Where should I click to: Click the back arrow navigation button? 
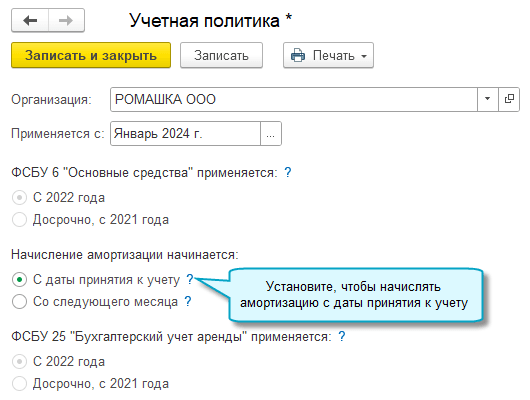[x=30, y=20]
